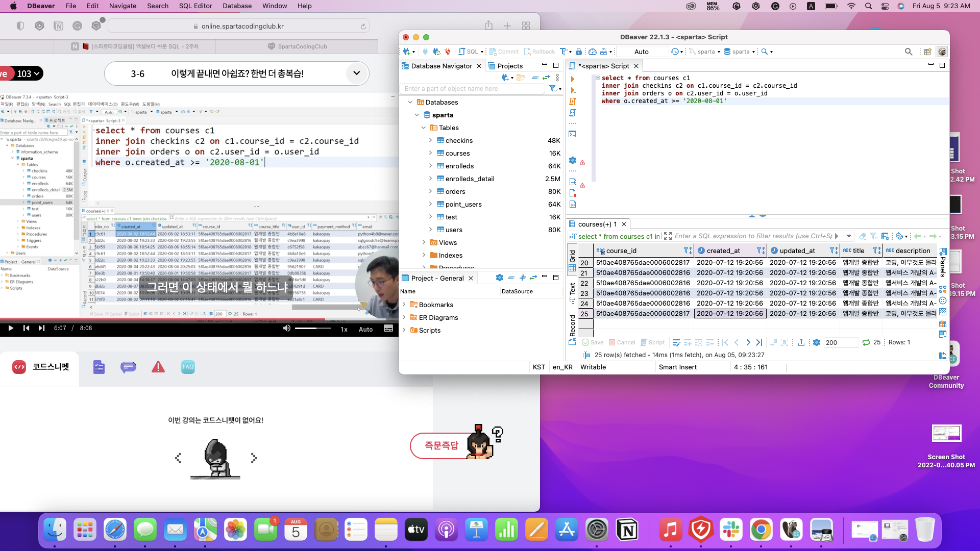Go to previous lecture video

pos(26,328)
